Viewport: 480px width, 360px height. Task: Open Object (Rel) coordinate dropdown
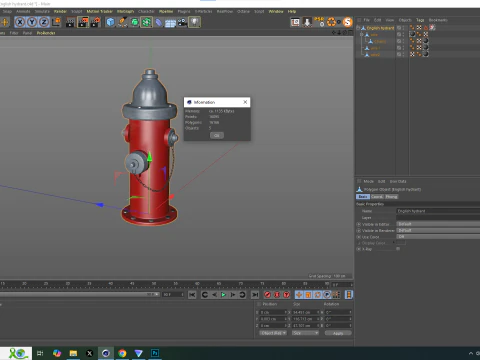tap(273, 333)
